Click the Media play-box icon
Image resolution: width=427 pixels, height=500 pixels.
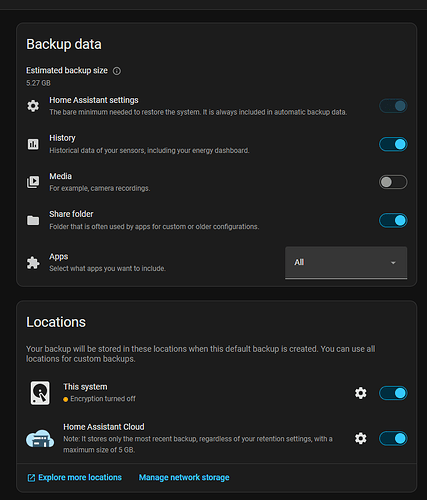[33, 182]
